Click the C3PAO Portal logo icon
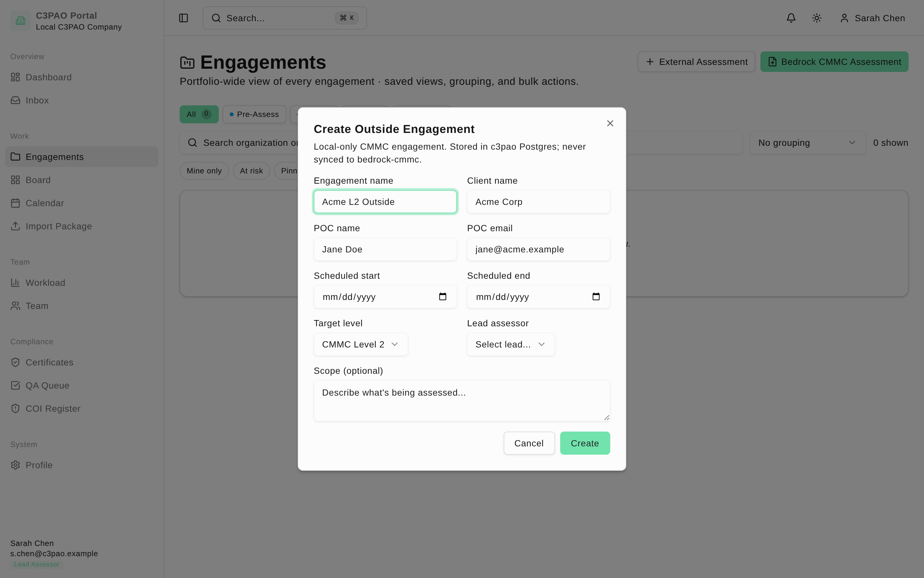 pos(20,21)
